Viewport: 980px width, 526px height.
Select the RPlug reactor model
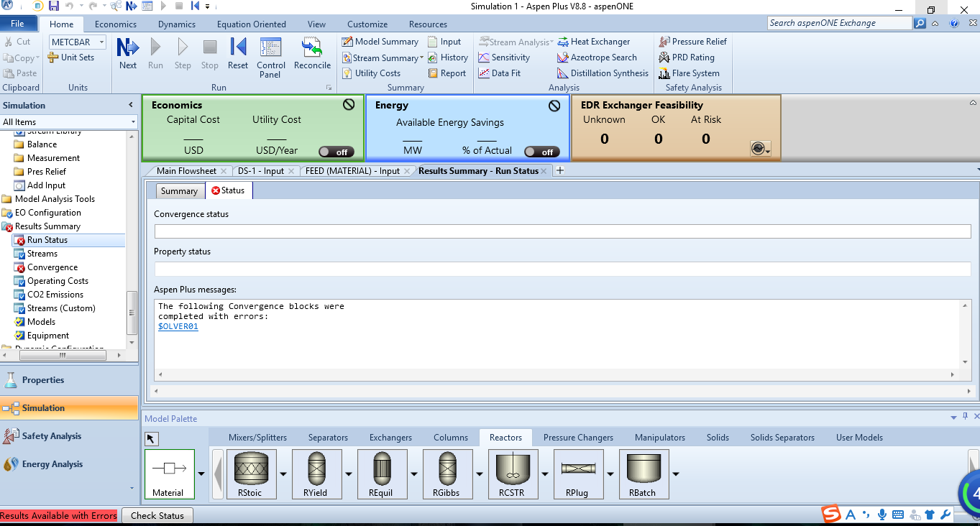tap(578, 474)
